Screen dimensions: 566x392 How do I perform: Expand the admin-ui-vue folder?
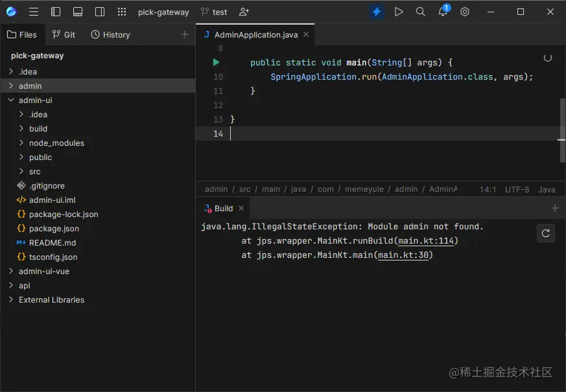pyautogui.click(x=11, y=271)
